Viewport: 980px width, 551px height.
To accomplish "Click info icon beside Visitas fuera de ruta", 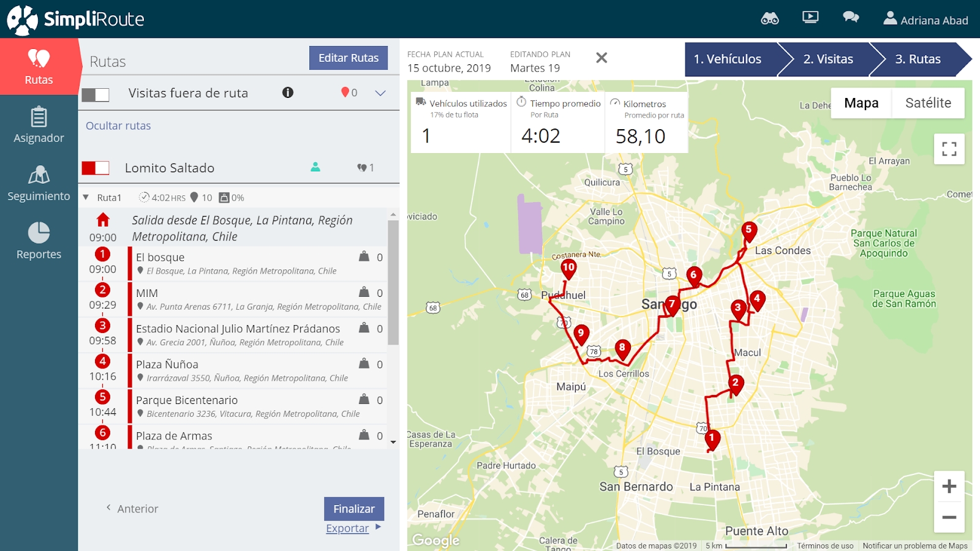I will (x=288, y=92).
